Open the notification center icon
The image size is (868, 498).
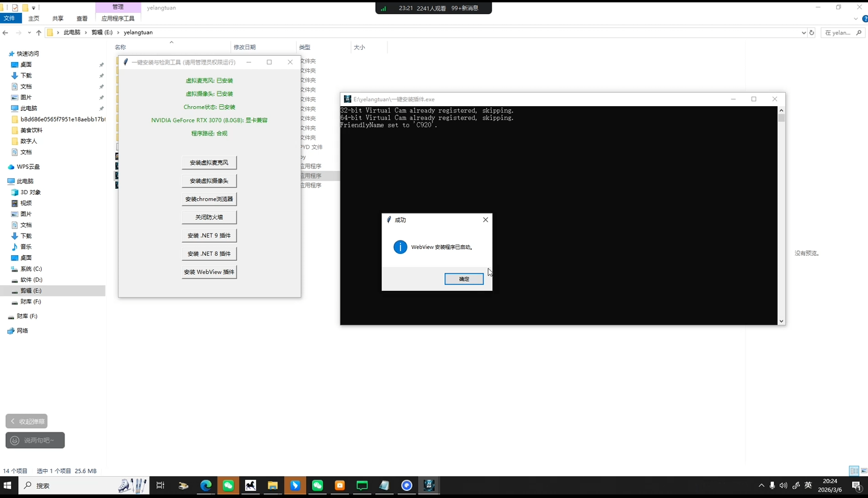856,486
